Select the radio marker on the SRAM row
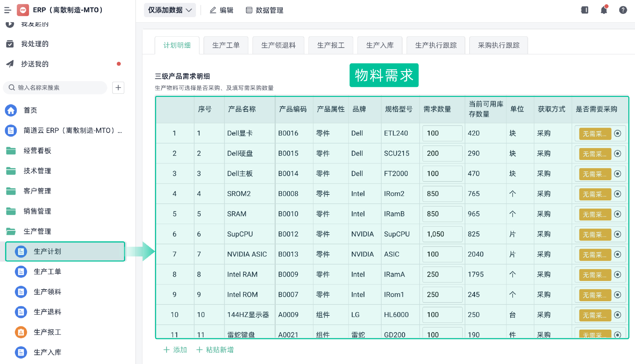635x364 pixels. [618, 214]
